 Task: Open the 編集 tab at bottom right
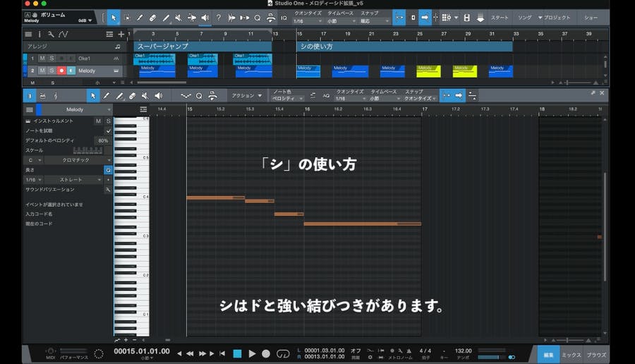tap(549, 355)
